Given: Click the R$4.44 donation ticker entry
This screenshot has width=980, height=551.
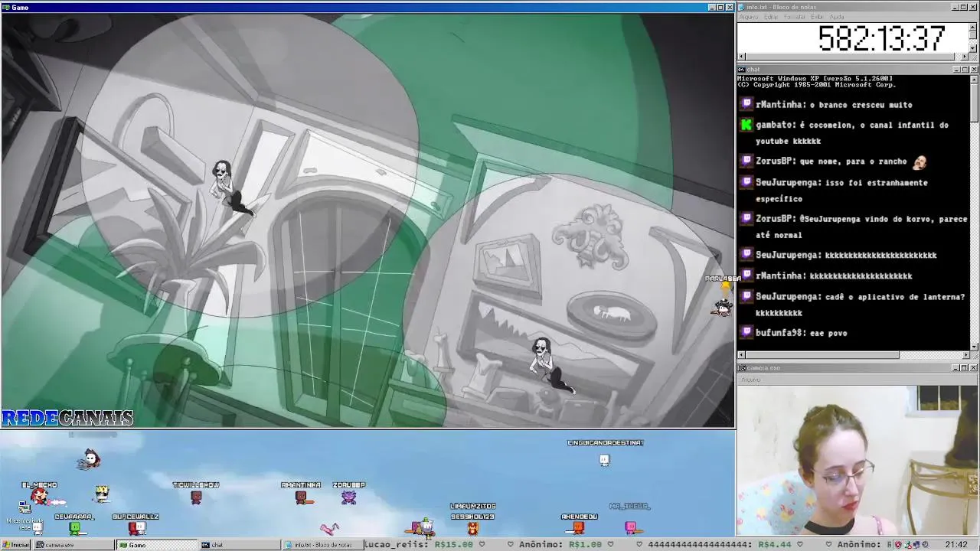Looking at the screenshot, I should [720, 545].
